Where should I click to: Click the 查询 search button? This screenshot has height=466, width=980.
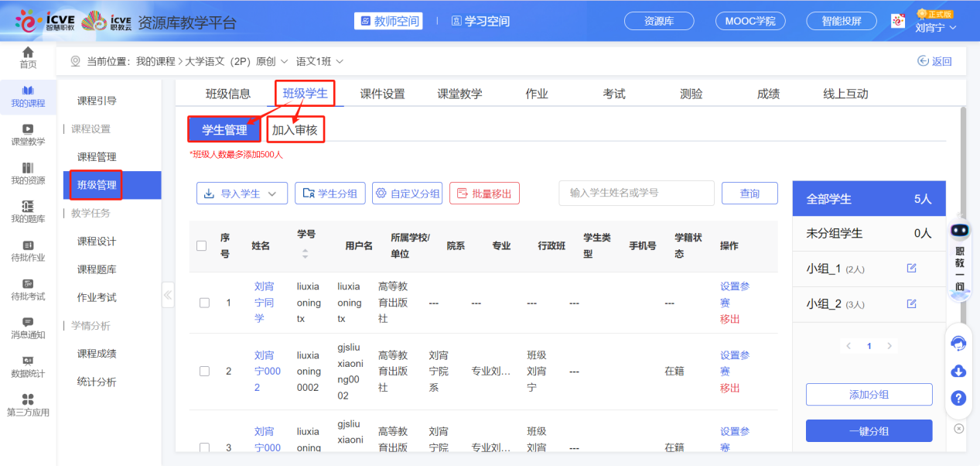click(750, 194)
